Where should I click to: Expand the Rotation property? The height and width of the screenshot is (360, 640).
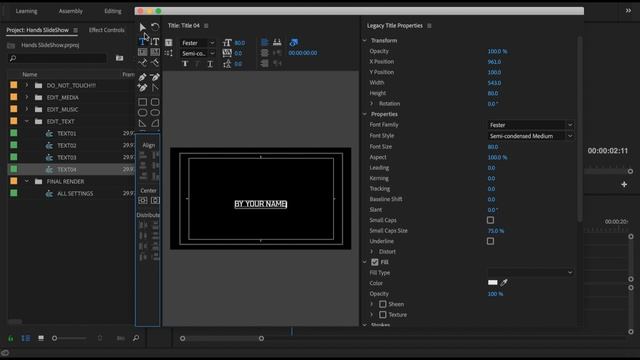pyautogui.click(x=372, y=104)
